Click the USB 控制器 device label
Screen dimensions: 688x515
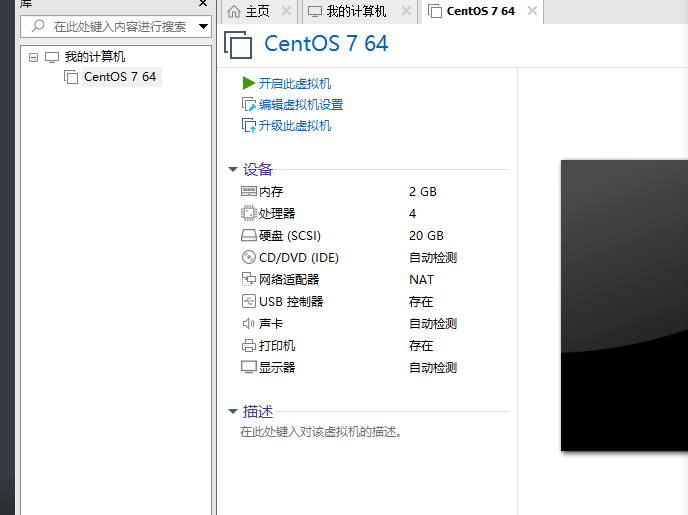291,301
